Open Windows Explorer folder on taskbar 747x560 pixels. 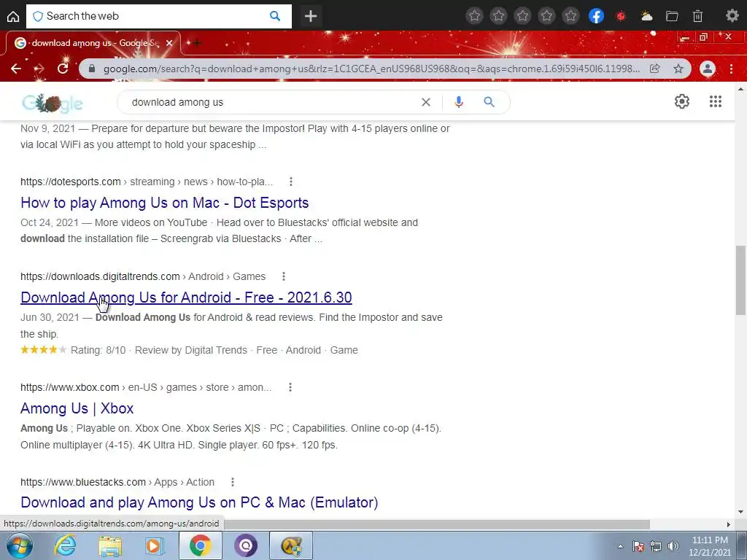110,545
